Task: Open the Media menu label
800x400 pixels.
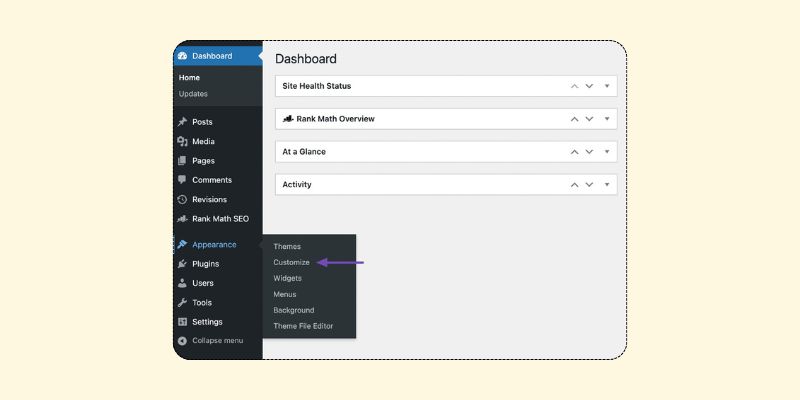Action: coord(204,141)
